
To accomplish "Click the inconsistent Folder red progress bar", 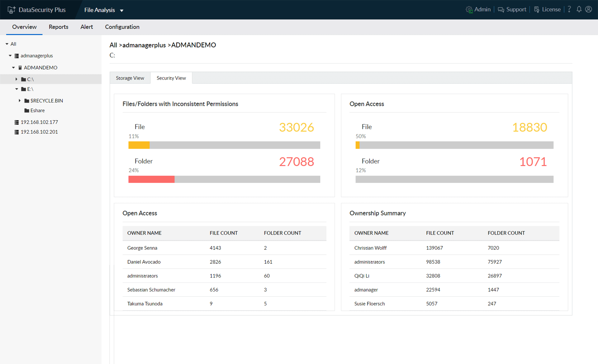I will [151, 179].
